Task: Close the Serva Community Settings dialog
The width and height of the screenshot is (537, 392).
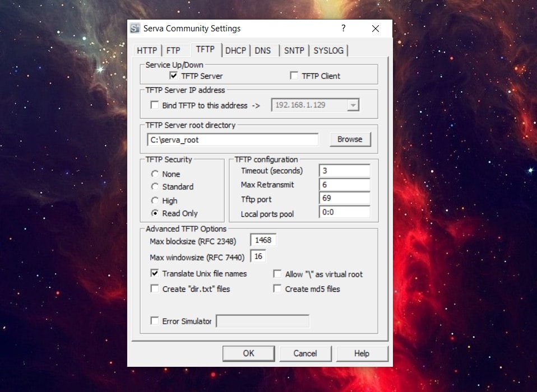Action: click(x=376, y=29)
